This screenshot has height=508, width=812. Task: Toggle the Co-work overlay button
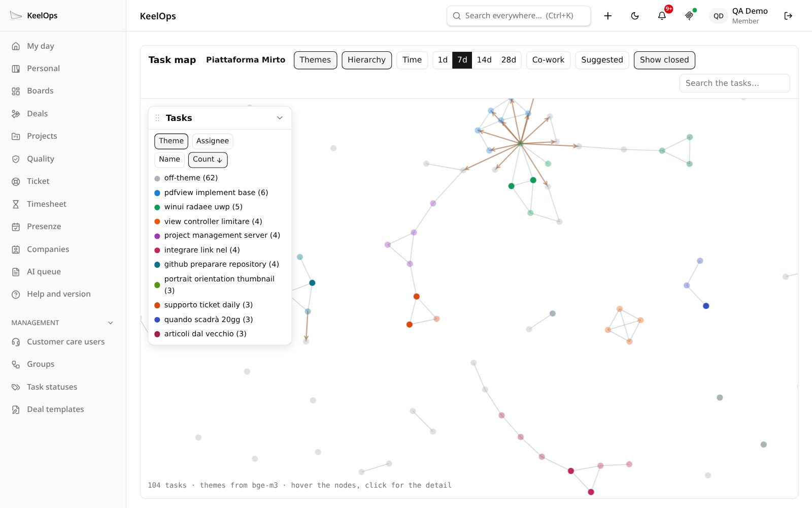coord(548,60)
